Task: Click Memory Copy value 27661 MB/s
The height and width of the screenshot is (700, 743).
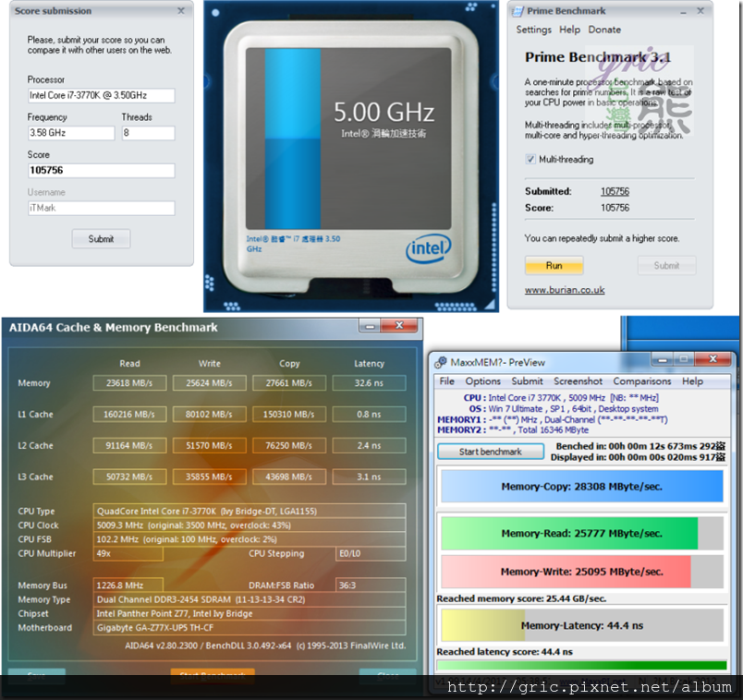Action: click(289, 382)
